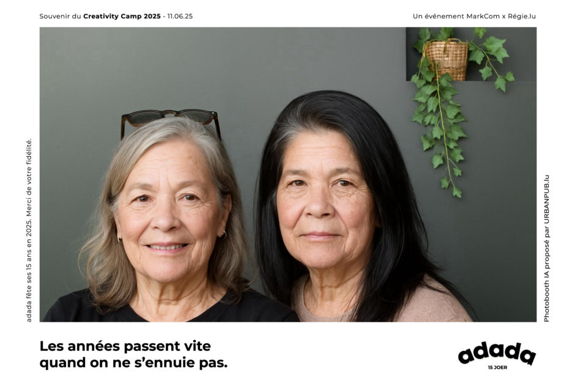The width and height of the screenshot is (575, 392).
Task: Click the Creativity Camp 2025 title text
Action: 122,16
